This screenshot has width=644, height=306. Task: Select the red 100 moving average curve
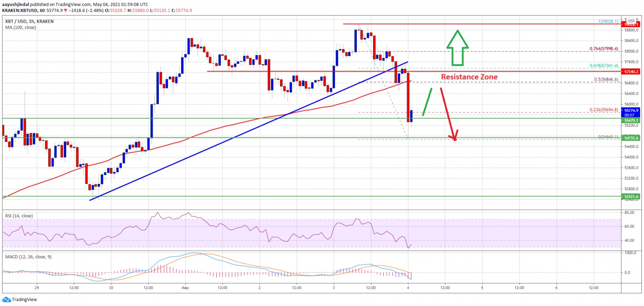[x=201, y=133]
